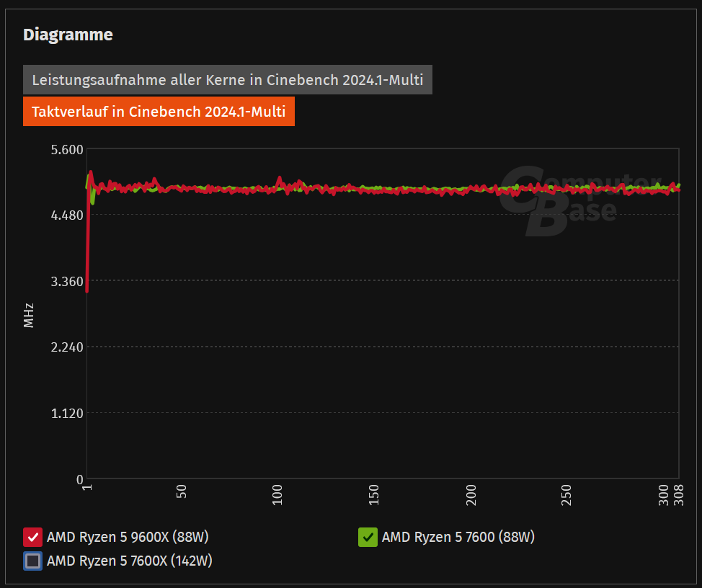Screen dimensions: 702x588
Task: Click the 150 x-axis tick label
Action: [374, 494]
